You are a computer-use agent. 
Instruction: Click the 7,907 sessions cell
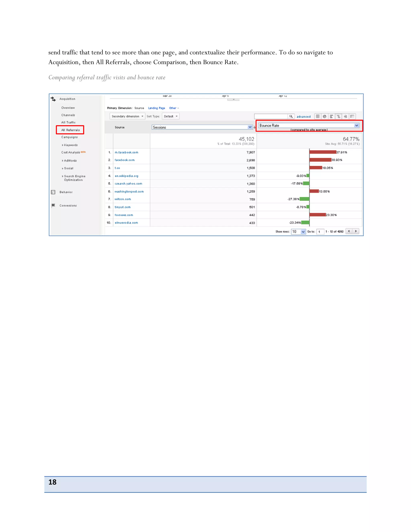pos(250,153)
